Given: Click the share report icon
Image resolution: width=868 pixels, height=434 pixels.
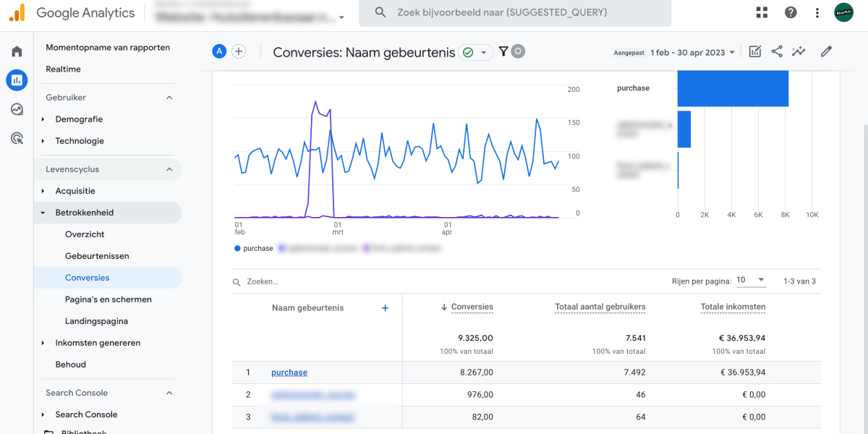Looking at the screenshot, I should point(777,51).
